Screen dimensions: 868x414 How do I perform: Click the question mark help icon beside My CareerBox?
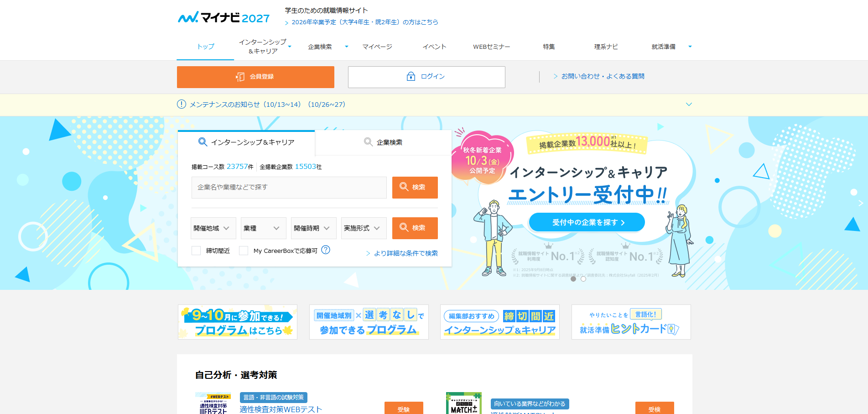(x=325, y=250)
